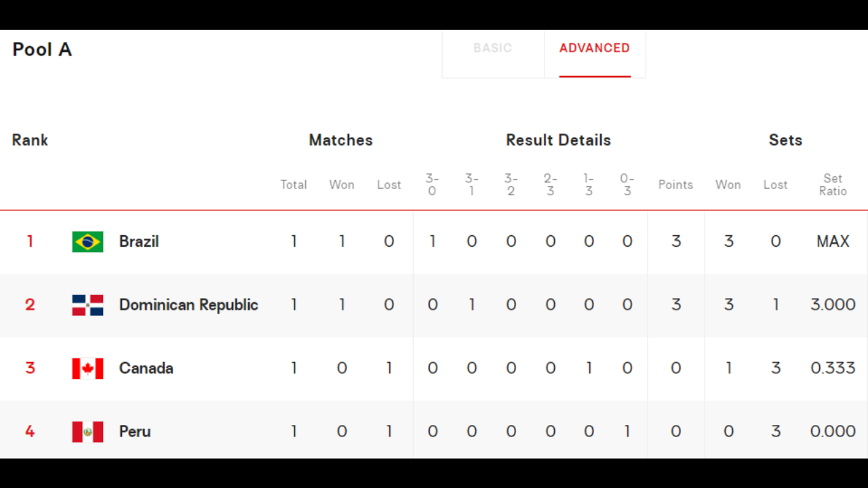Click the Result Details header
The width and height of the screenshot is (868, 488).
click(x=558, y=140)
